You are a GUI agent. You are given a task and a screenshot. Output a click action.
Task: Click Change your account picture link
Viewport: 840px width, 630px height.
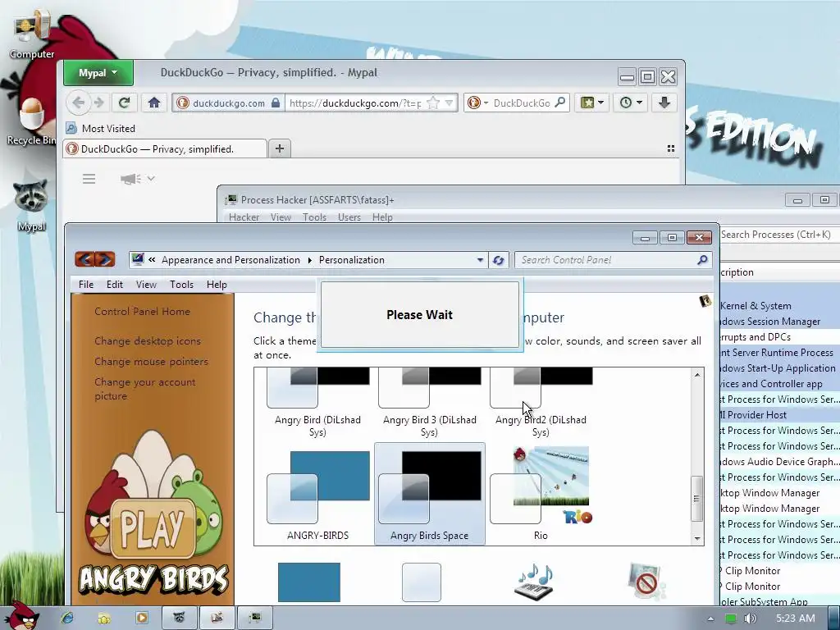(x=144, y=389)
